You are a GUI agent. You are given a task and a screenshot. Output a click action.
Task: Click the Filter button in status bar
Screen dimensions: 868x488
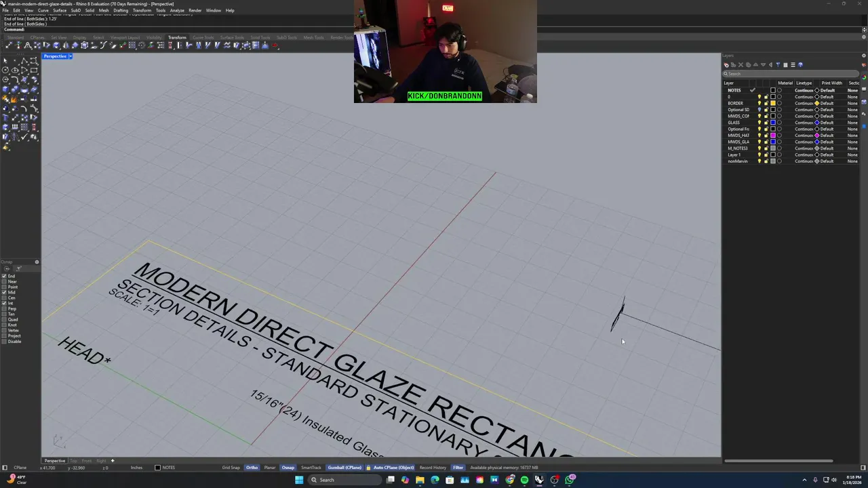point(458,468)
